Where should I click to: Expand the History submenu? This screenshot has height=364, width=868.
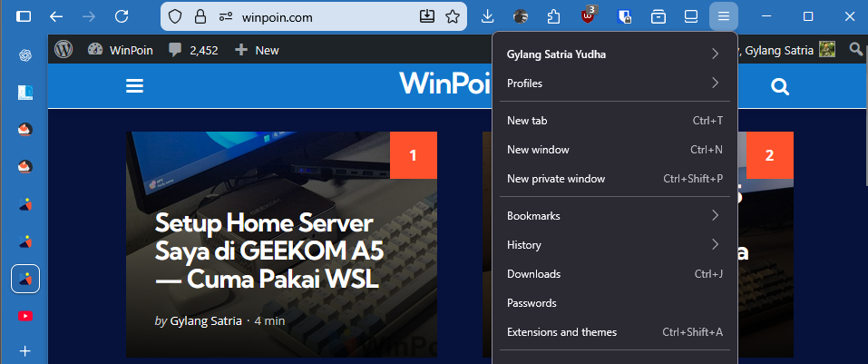[614, 245]
